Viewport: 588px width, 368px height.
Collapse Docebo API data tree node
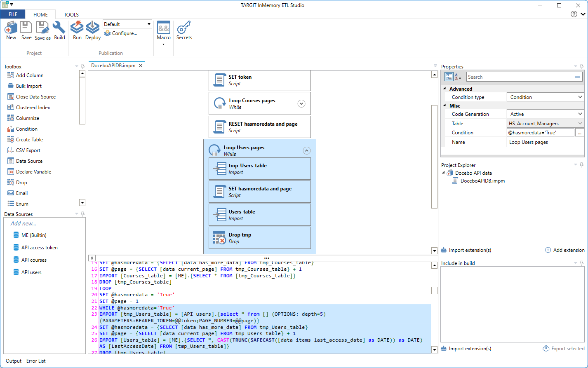pos(443,173)
